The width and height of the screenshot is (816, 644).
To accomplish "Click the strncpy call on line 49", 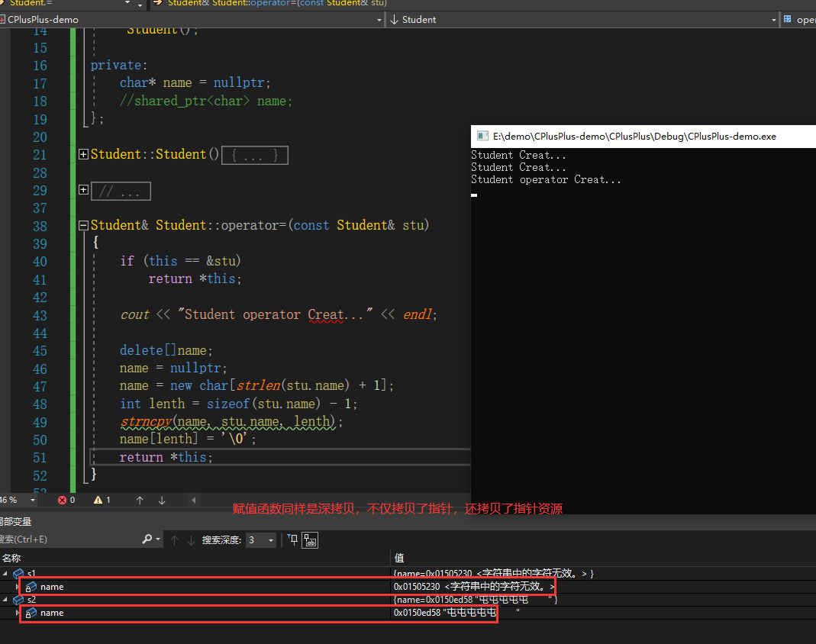I will pos(231,421).
